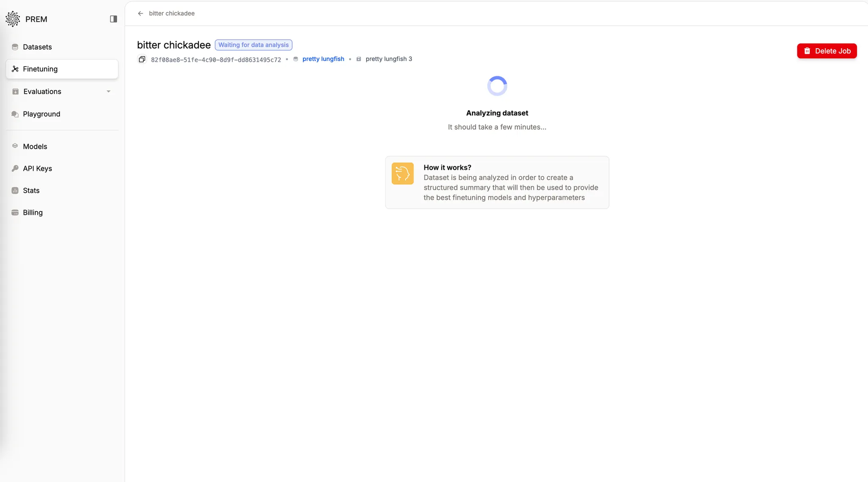Open the Evaluations menu item

[42, 92]
